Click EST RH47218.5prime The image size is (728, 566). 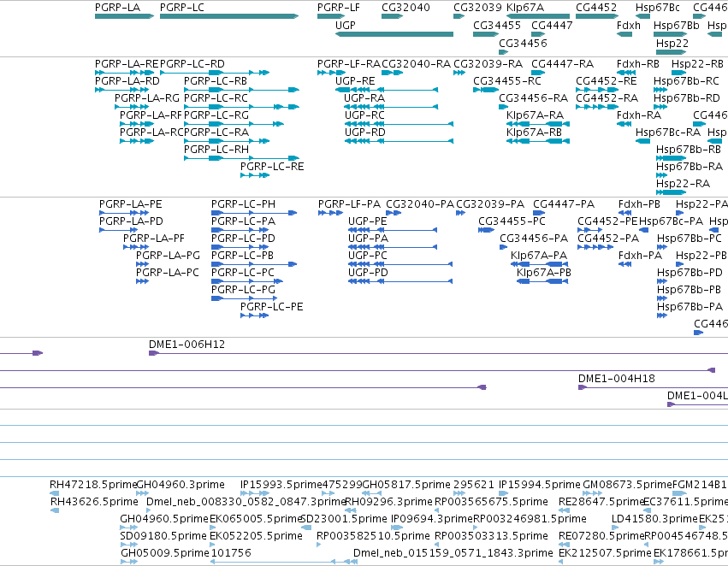(x=93, y=485)
